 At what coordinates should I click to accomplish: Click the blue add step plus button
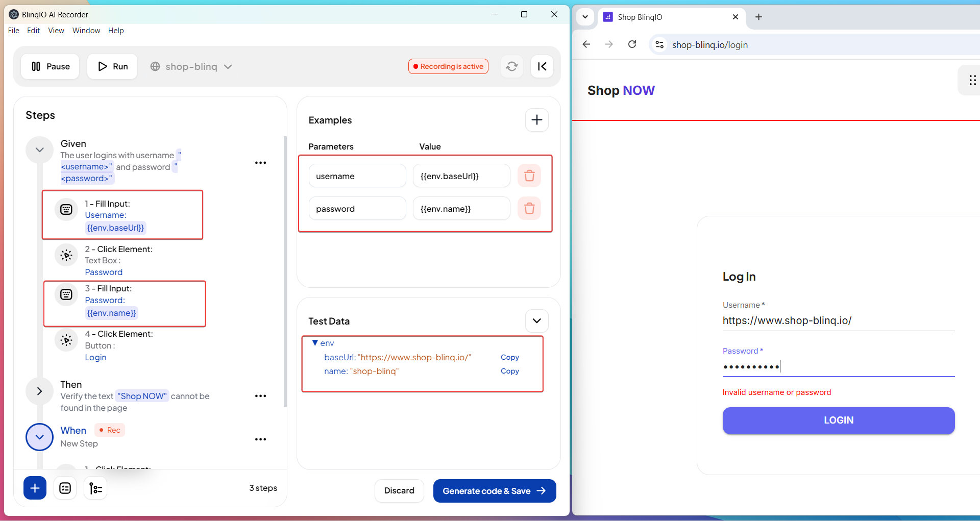click(x=35, y=488)
